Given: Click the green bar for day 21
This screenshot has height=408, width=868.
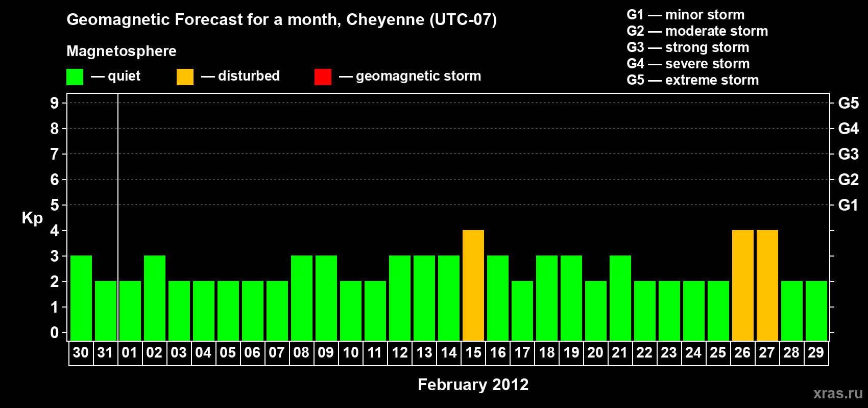Looking at the screenshot, I should pos(620,298).
